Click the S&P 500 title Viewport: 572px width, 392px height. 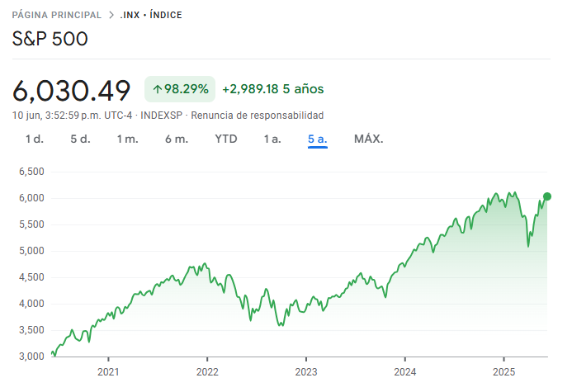[50, 39]
